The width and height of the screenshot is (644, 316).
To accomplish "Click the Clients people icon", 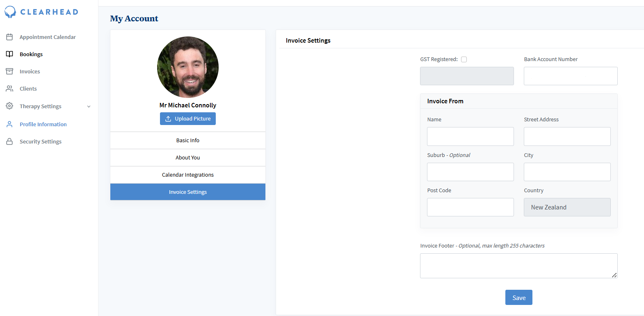I will 9,89.
